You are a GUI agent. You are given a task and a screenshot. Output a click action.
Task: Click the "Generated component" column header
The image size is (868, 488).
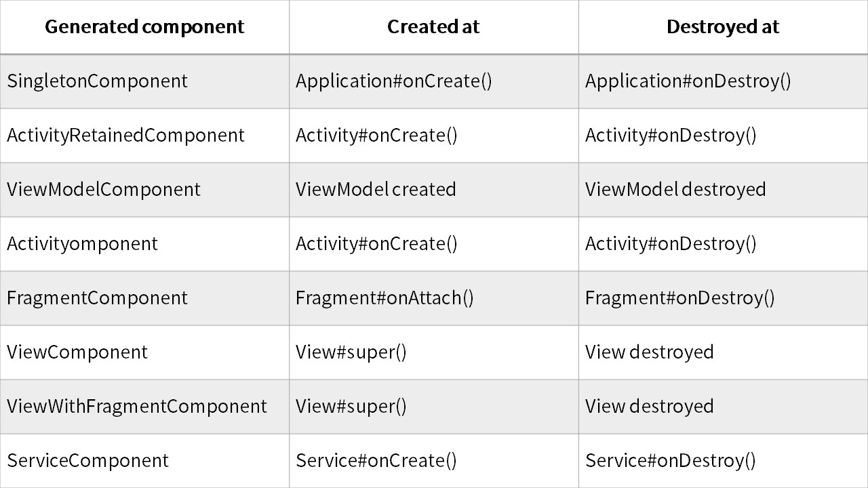point(144,27)
